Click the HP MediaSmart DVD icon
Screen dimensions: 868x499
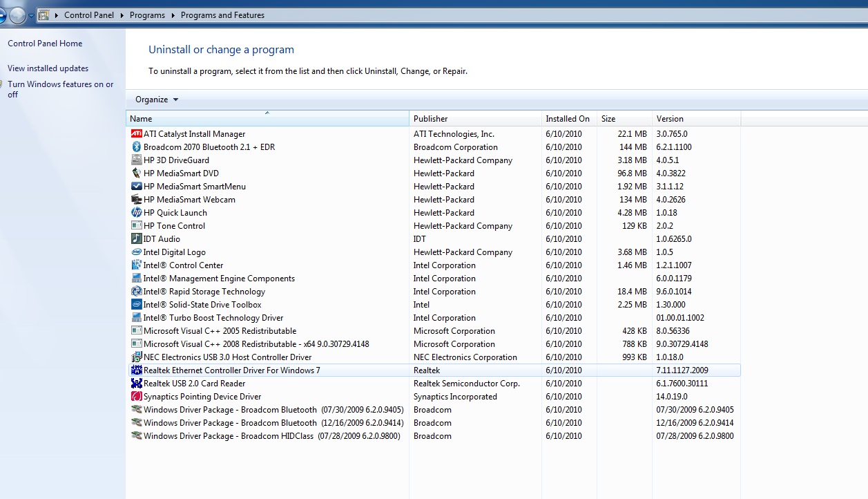[136, 173]
